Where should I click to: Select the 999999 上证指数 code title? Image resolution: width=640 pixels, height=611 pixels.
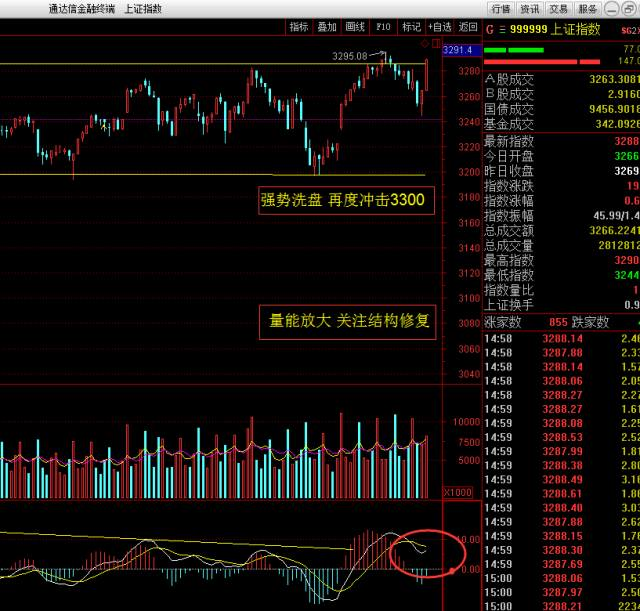coord(555,29)
